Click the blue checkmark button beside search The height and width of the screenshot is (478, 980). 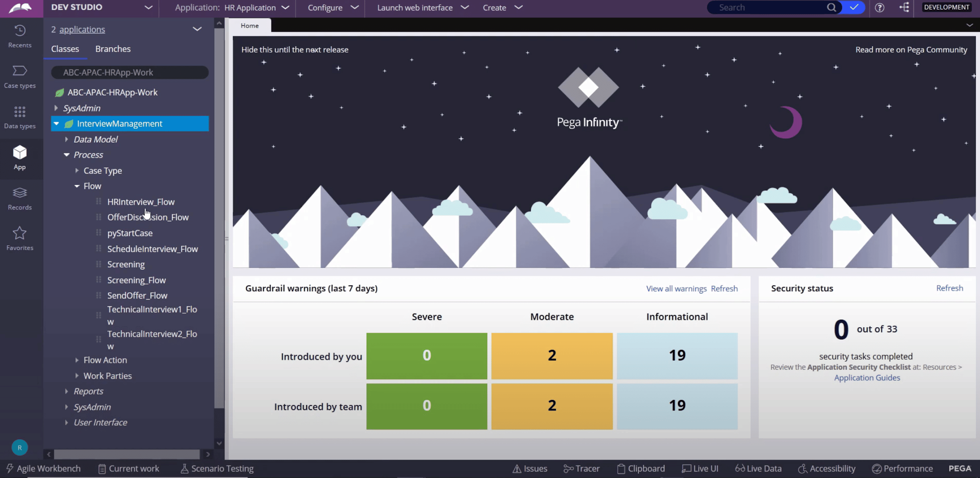click(x=854, y=7)
